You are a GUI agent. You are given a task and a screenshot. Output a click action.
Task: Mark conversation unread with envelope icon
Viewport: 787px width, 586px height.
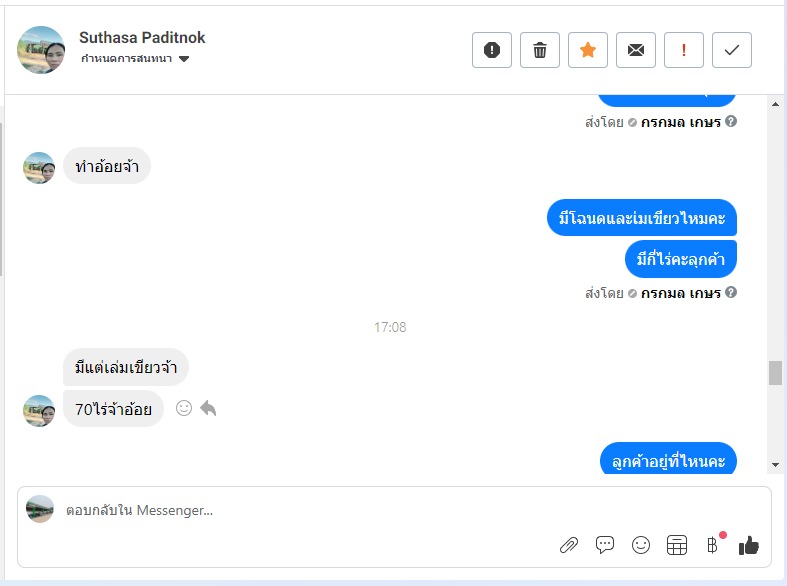(635, 50)
